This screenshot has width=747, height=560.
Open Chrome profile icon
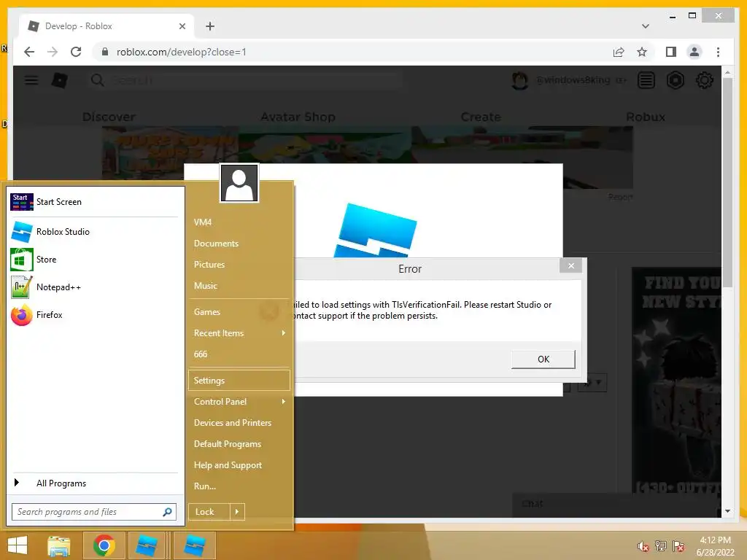(x=694, y=52)
